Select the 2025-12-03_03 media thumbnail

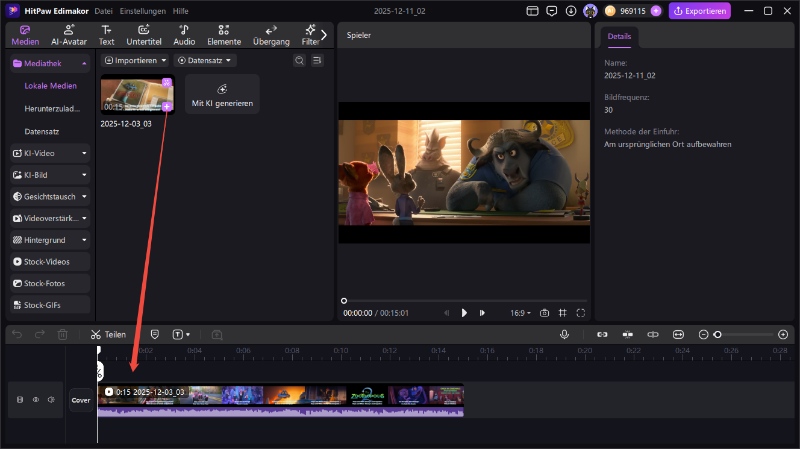pyautogui.click(x=137, y=95)
